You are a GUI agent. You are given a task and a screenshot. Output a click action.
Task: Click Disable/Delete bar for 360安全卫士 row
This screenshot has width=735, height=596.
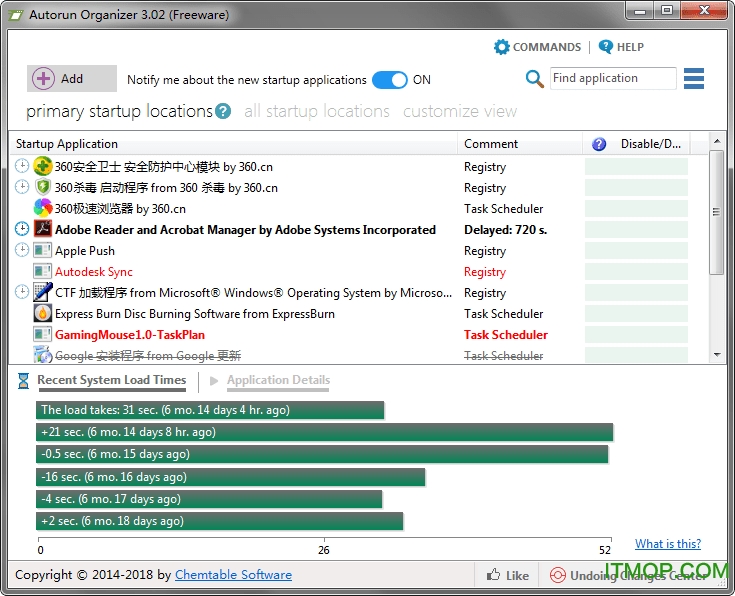click(x=636, y=167)
